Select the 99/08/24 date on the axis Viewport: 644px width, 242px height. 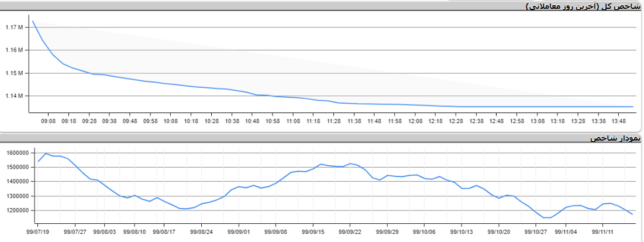[201, 231]
